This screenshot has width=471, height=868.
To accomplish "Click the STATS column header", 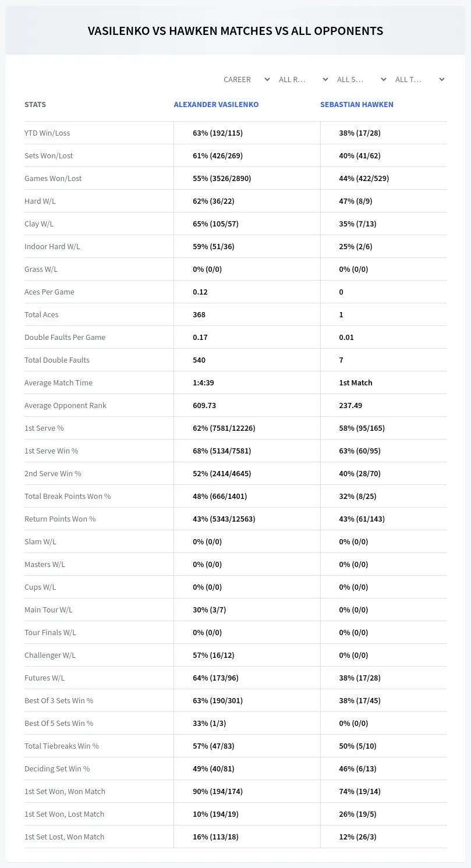I will [x=35, y=105].
